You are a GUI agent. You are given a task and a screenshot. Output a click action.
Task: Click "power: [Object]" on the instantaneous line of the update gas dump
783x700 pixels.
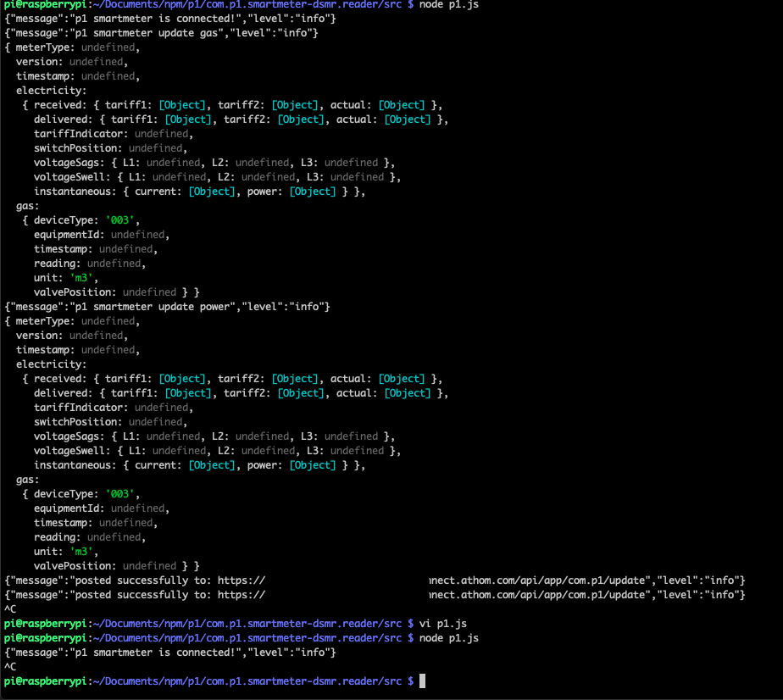pyautogui.click(x=292, y=192)
